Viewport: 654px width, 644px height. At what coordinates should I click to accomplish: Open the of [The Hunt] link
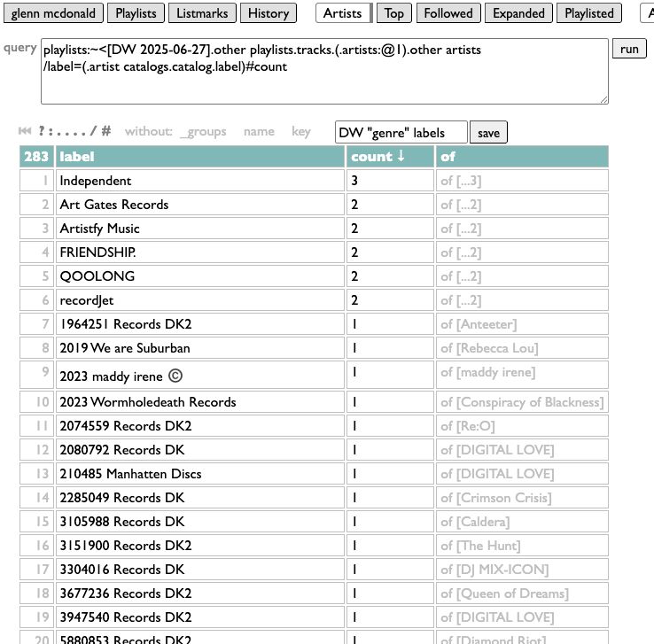pyautogui.click(x=480, y=546)
